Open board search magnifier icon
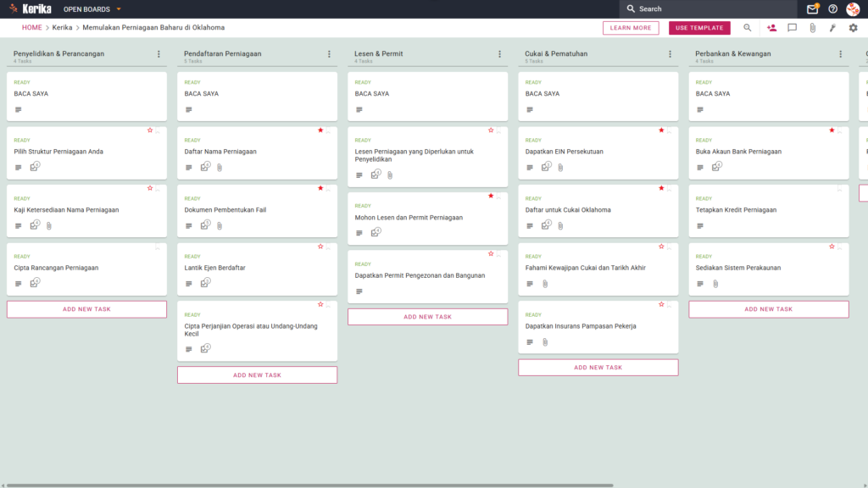This screenshot has height=488, width=868. click(748, 28)
